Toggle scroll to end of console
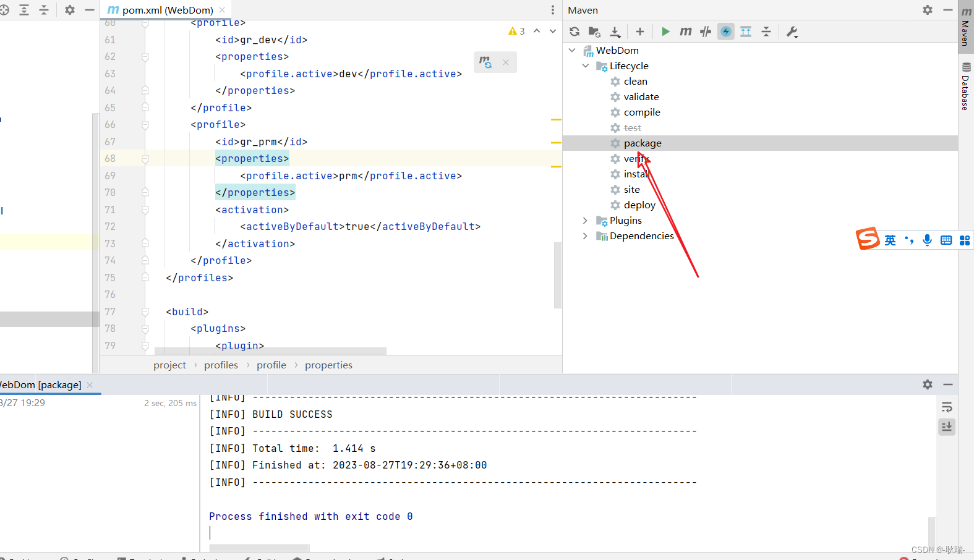Viewport: 974px width, 560px height. 947,427
